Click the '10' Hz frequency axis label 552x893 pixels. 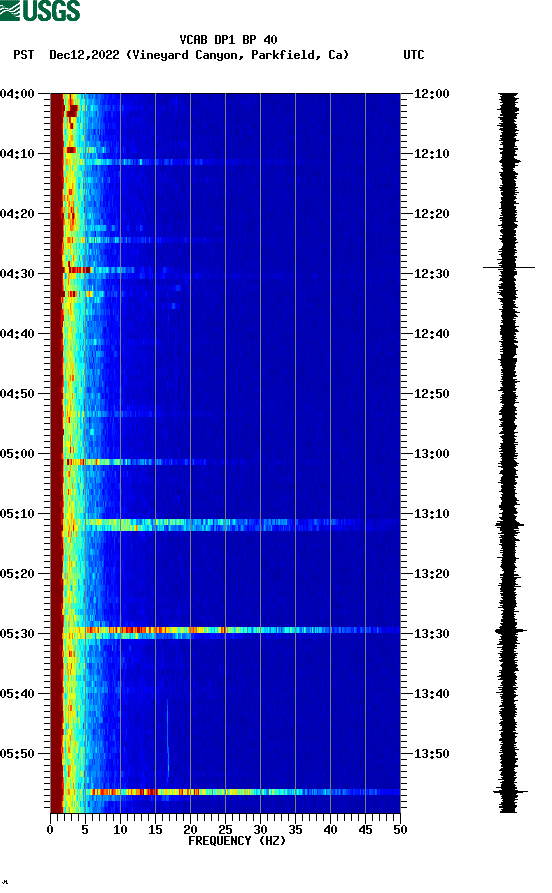[x=120, y=830]
